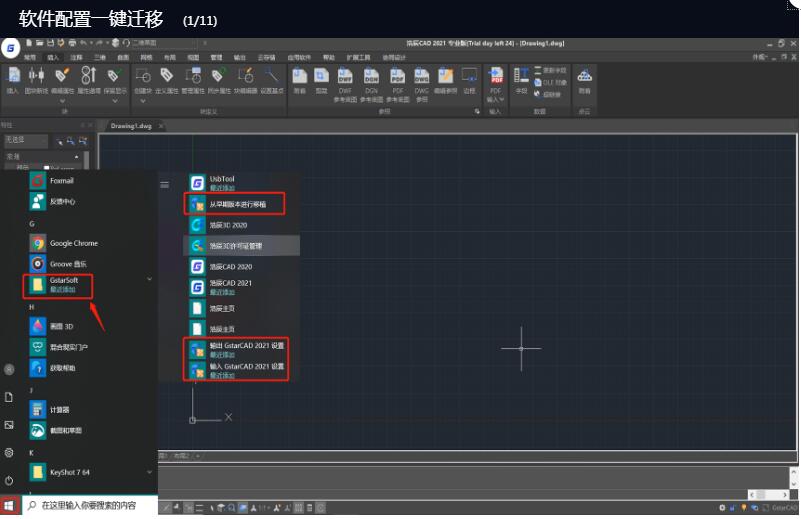This screenshot has height=519, width=801.
Task: Click the PDF 参考底图 underlay icon
Action: tap(398, 85)
